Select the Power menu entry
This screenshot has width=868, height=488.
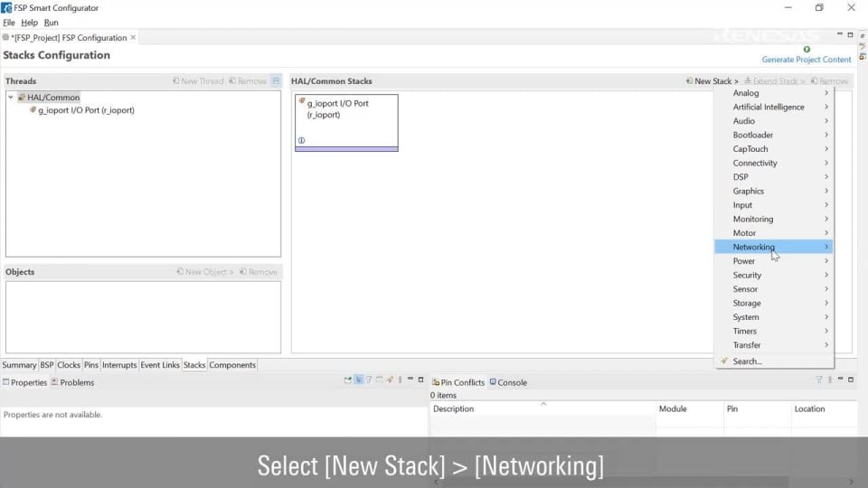[x=774, y=261]
